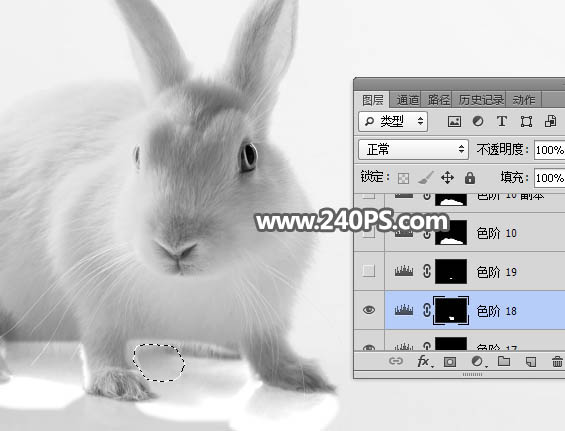Filter layers by pixel image icon
The image size is (565, 431).
click(x=454, y=121)
